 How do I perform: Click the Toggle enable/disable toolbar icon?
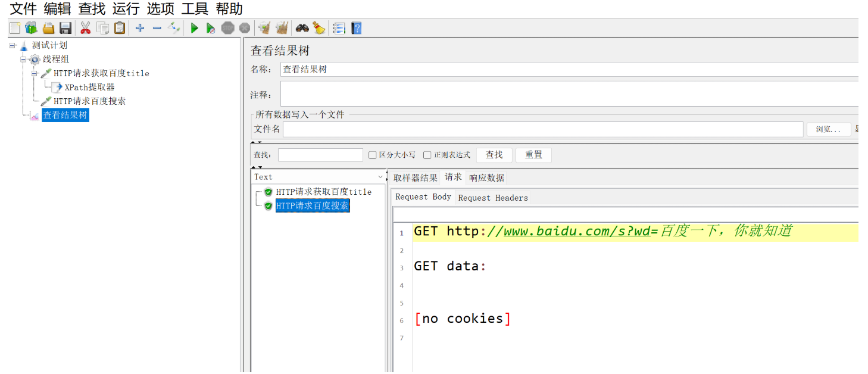[x=174, y=28]
